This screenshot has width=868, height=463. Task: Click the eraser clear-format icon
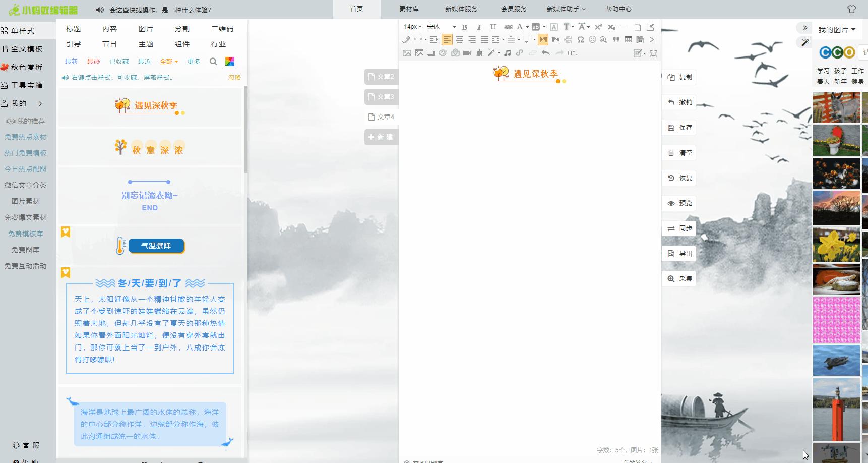pos(406,39)
